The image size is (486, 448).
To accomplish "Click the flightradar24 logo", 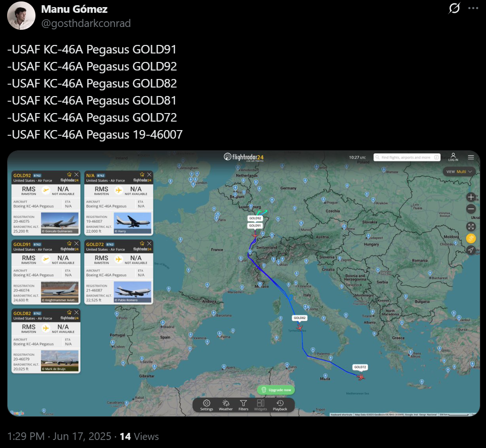I will [x=244, y=157].
